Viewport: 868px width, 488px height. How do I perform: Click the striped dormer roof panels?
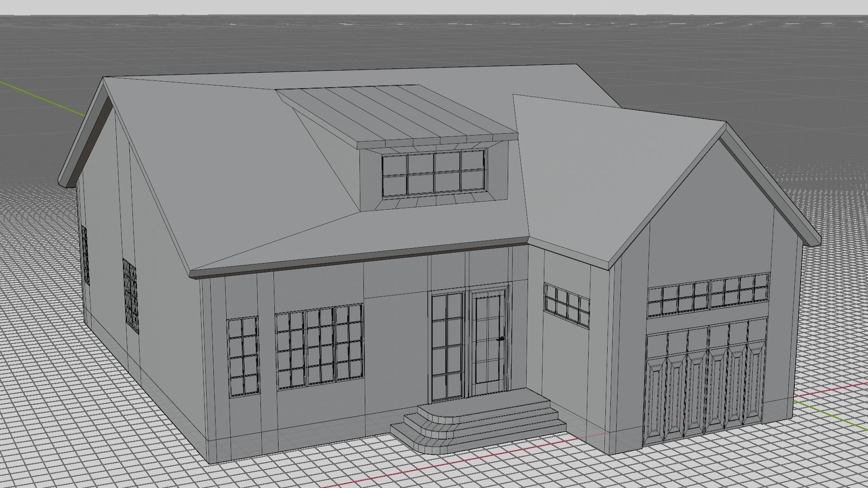pyautogui.click(x=397, y=115)
